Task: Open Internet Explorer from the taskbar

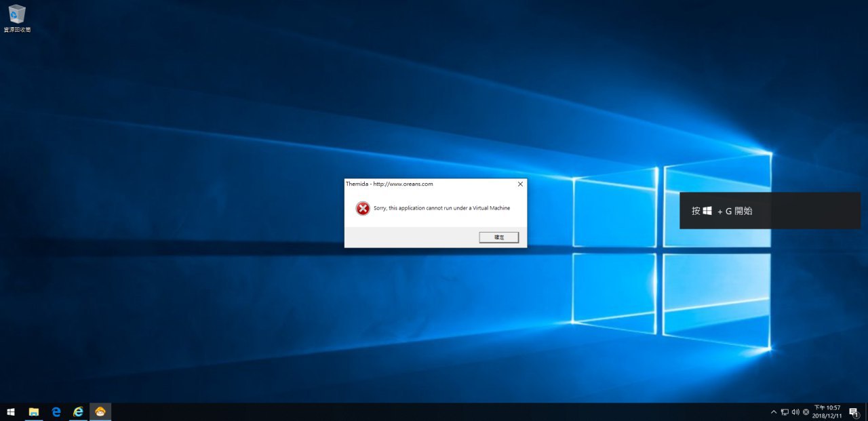Action: (79, 412)
